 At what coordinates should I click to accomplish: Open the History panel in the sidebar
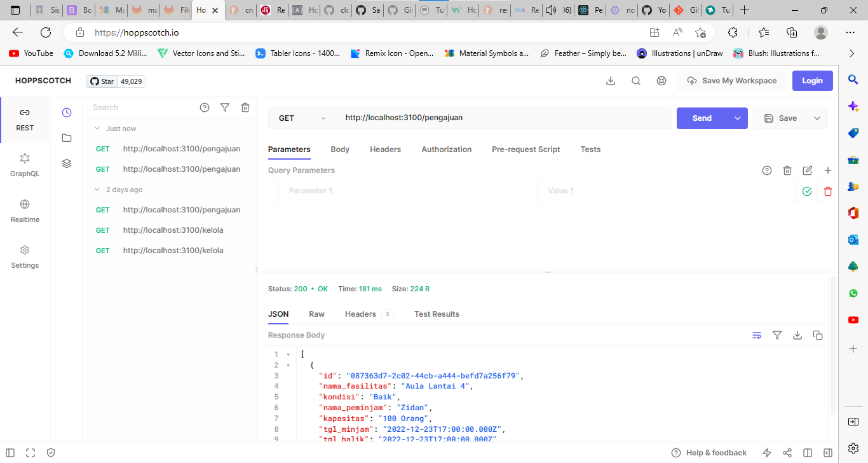coord(67,112)
